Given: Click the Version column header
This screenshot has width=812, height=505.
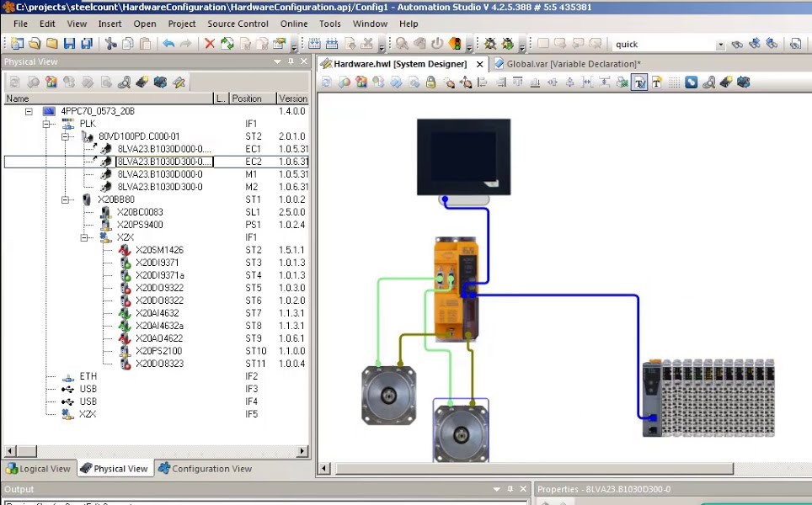Looking at the screenshot, I should point(293,98).
